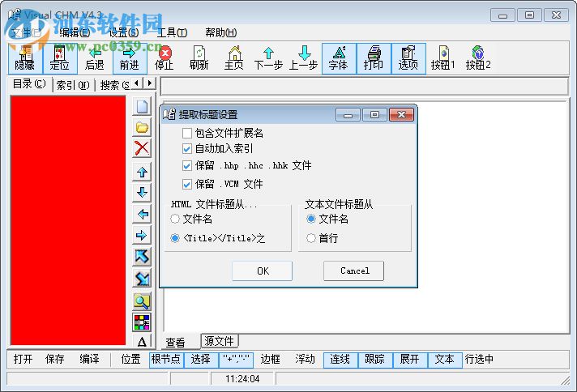Toggle the 跟踪 bottom button
The width and height of the screenshot is (577, 392).
(x=375, y=360)
